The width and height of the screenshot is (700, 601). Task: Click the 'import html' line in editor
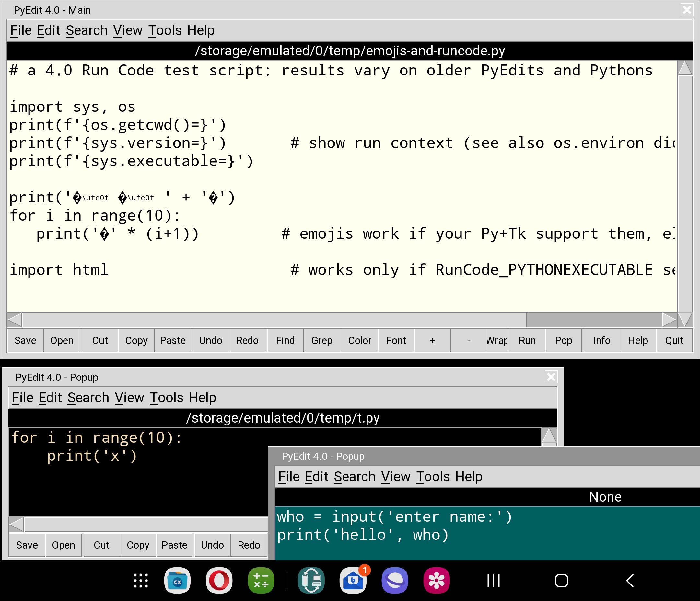point(59,270)
